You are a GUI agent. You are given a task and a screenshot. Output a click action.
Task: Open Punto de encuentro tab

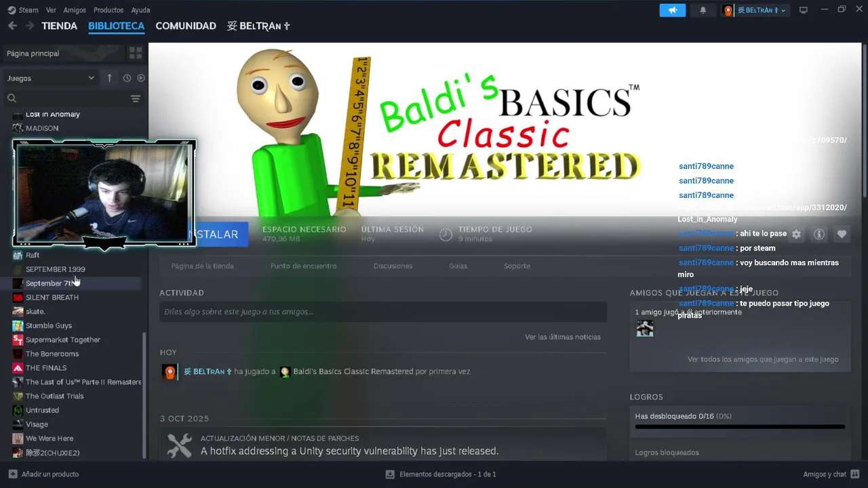pos(303,266)
